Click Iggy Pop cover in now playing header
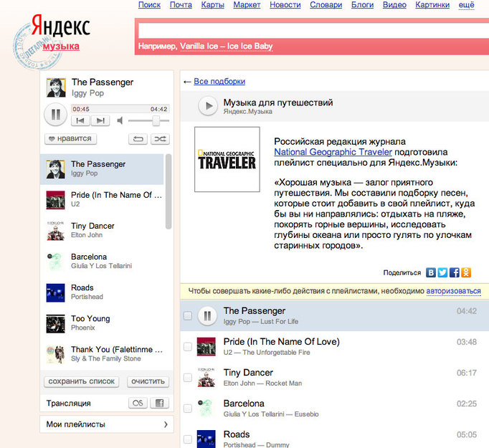This screenshot has width=489, height=448. pos(56,87)
